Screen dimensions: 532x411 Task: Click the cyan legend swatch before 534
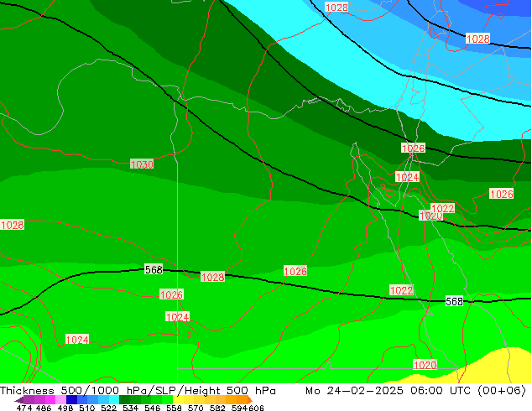[114, 399]
